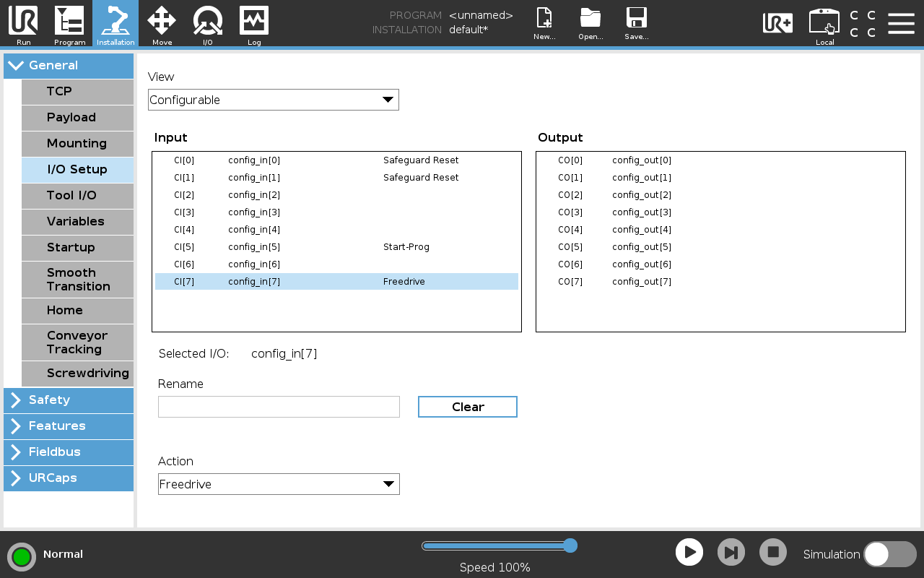Open the View Configurable dropdown
This screenshot has height=578, width=924.
273,100
